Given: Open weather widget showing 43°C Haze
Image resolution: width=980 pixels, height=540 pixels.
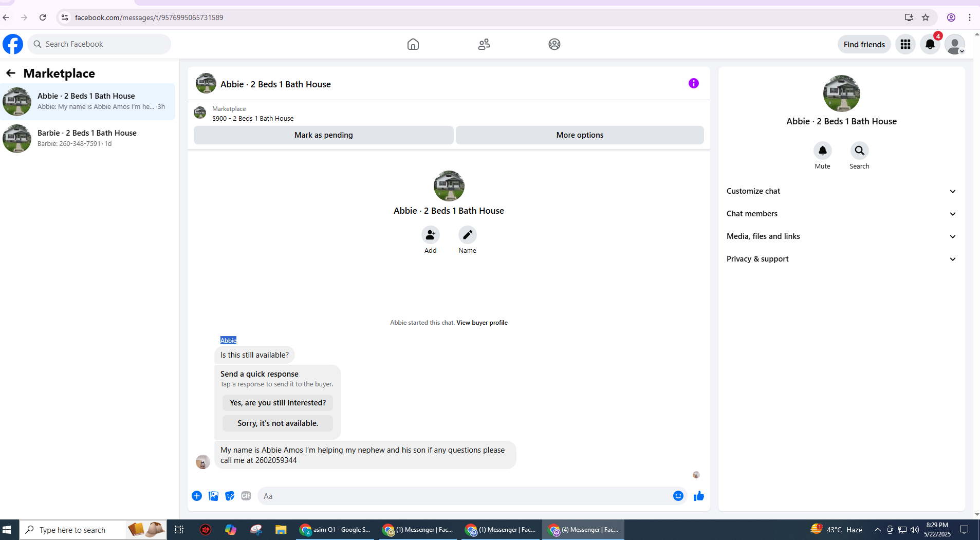Looking at the screenshot, I should [x=837, y=530].
